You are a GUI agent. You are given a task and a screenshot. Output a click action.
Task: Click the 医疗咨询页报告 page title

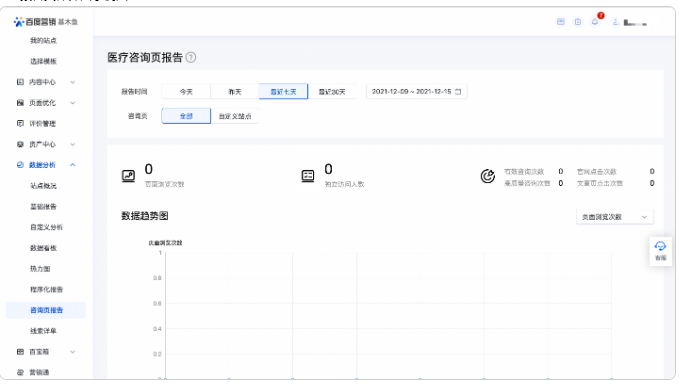click(145, 57)
